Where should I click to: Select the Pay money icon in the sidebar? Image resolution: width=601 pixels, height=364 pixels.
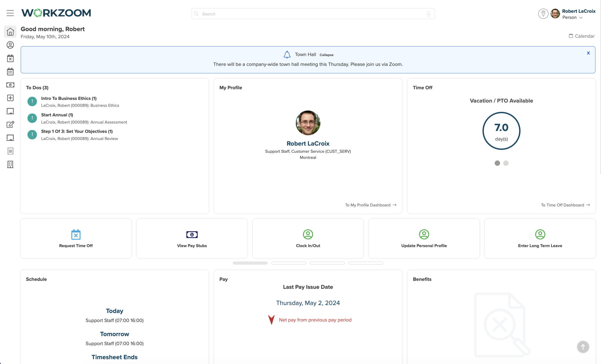[x=10, y=85]
